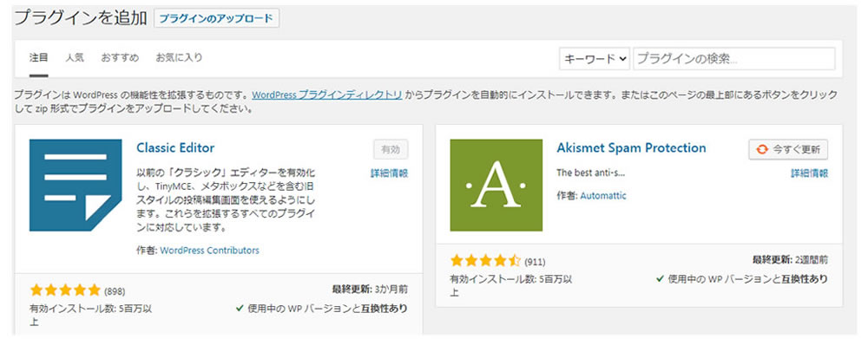Open the WordPress Contributors author link
Image resolution: width=868 pixels, height=339 pixels.
tap(209, 251)
